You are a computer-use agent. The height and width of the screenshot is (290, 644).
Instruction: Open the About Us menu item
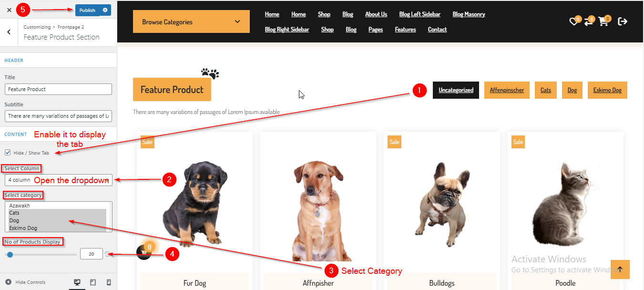pos(376,14)
